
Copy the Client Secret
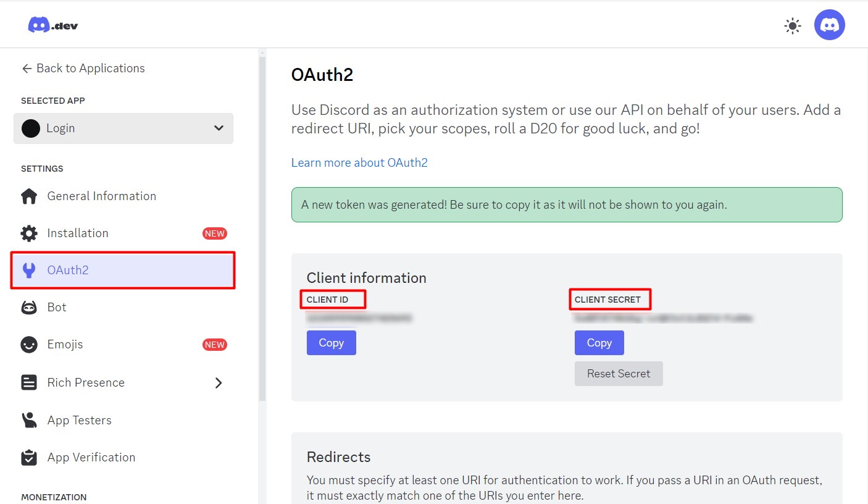(x=599, y=343)
